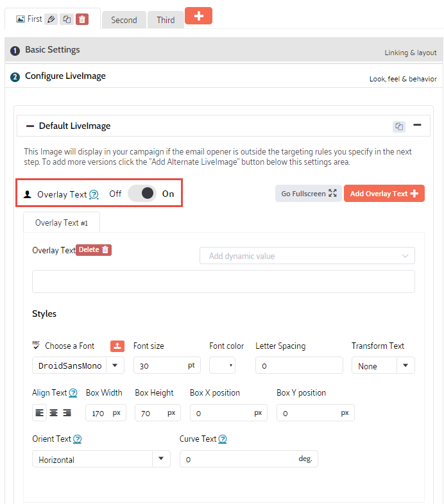Copy the Default LiveImage settings icon
Image resolution: width=444 pixels, height=504 pixels.
tap(399, 126)
